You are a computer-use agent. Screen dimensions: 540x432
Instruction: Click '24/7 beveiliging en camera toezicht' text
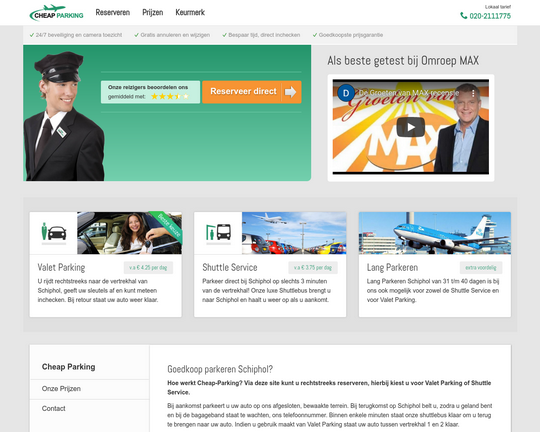79,35
